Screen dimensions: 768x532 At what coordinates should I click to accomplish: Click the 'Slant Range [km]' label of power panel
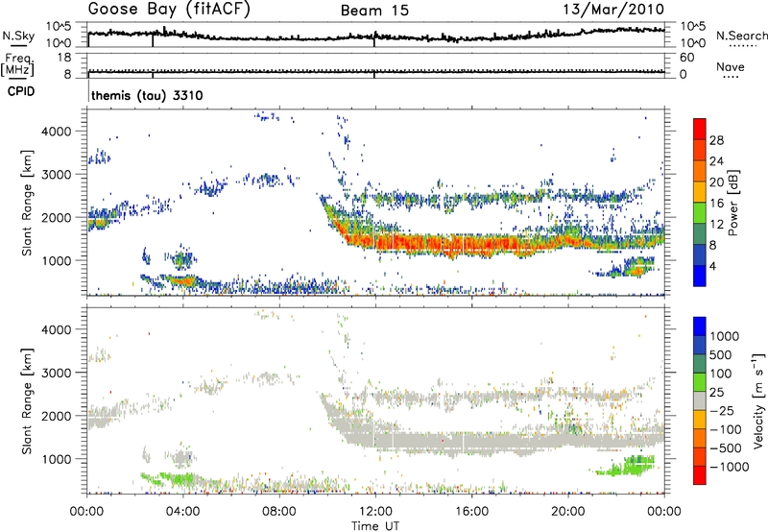[x=27, y=203]
